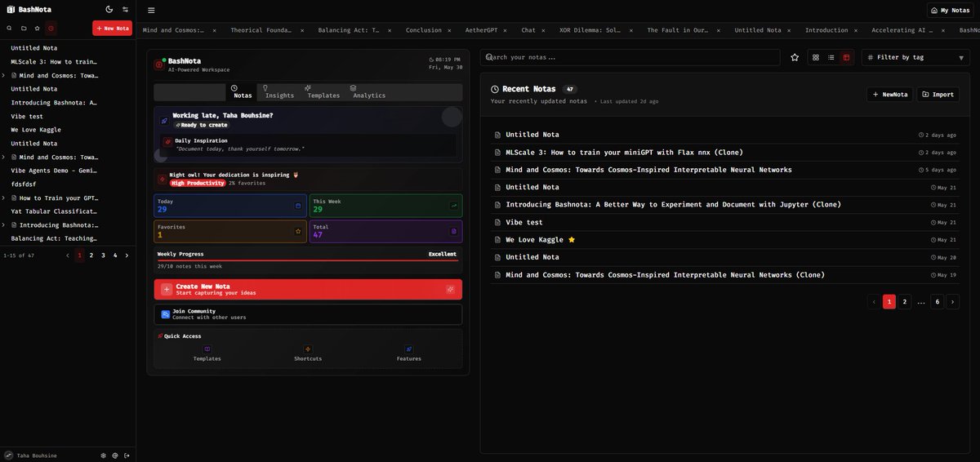Go to page 6 in Recent Notas pagination

(938, 302)
